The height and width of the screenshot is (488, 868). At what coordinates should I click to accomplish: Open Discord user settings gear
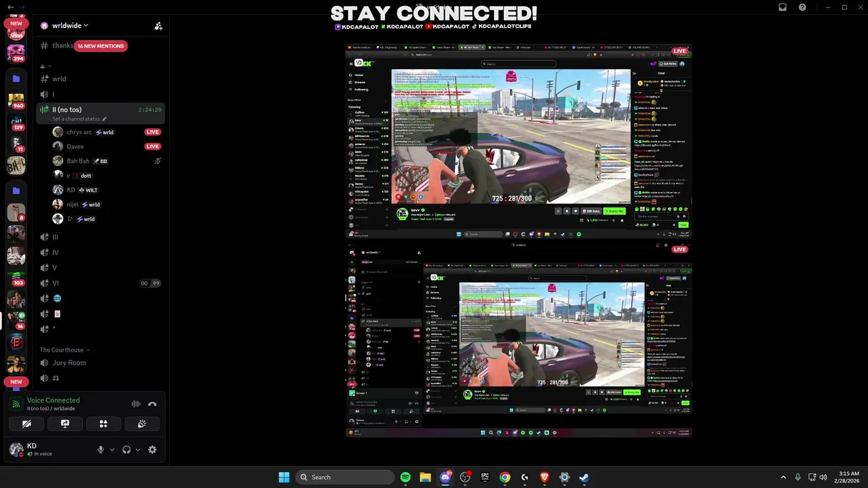point(153,449)
